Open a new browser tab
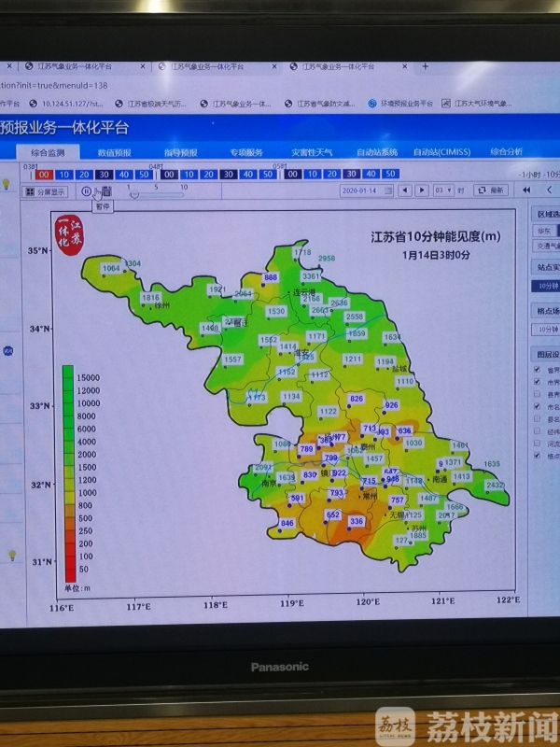The height and width of the screenshot is (747, 560). click(426, 67)
